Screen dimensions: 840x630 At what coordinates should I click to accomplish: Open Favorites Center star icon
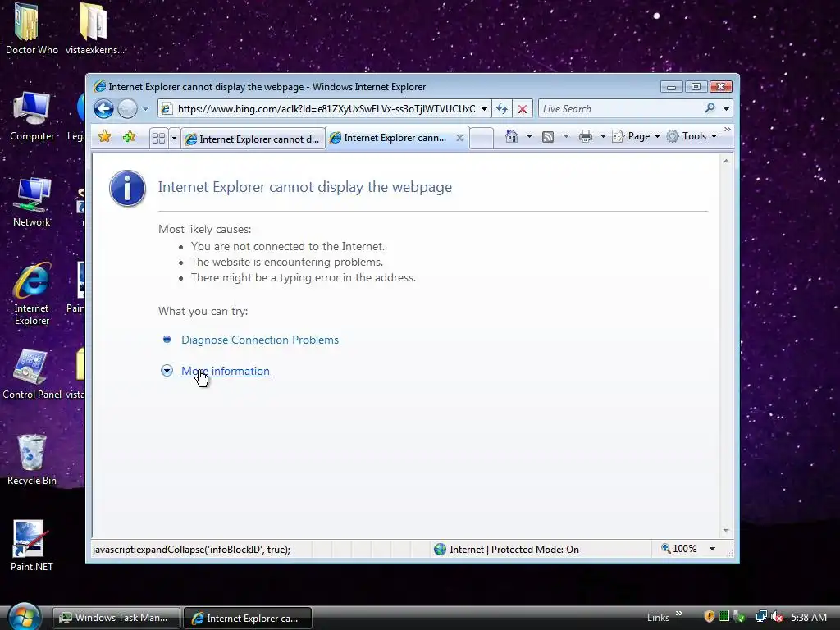pos(104,137)
